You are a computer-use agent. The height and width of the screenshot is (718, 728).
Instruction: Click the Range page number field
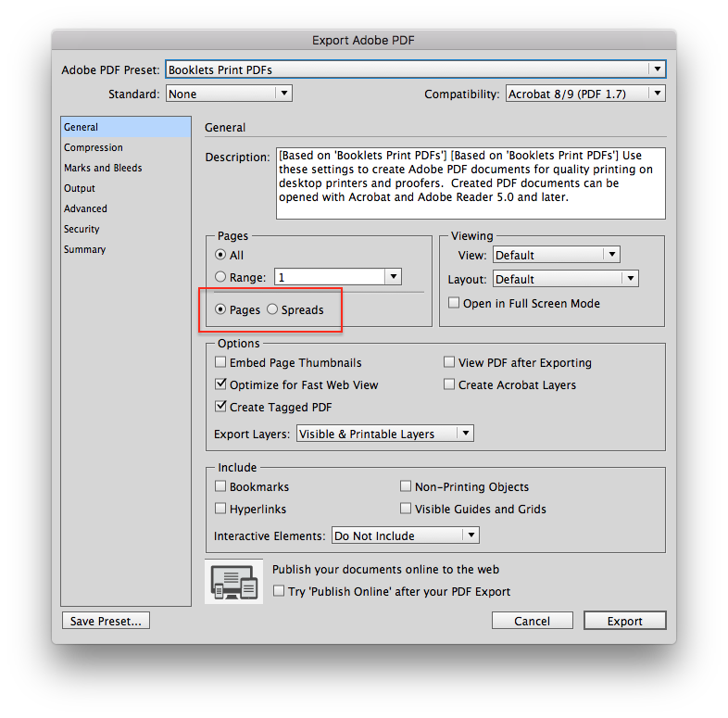(x=330, y=277)
